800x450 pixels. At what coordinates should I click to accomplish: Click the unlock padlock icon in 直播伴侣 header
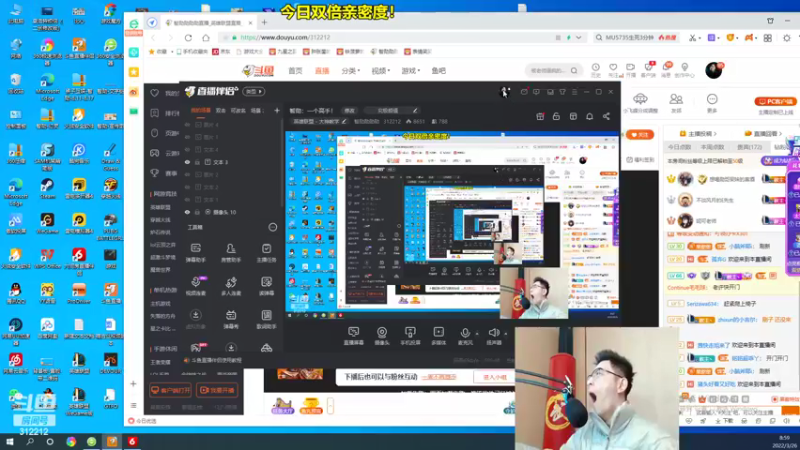[x=556, y=116]
